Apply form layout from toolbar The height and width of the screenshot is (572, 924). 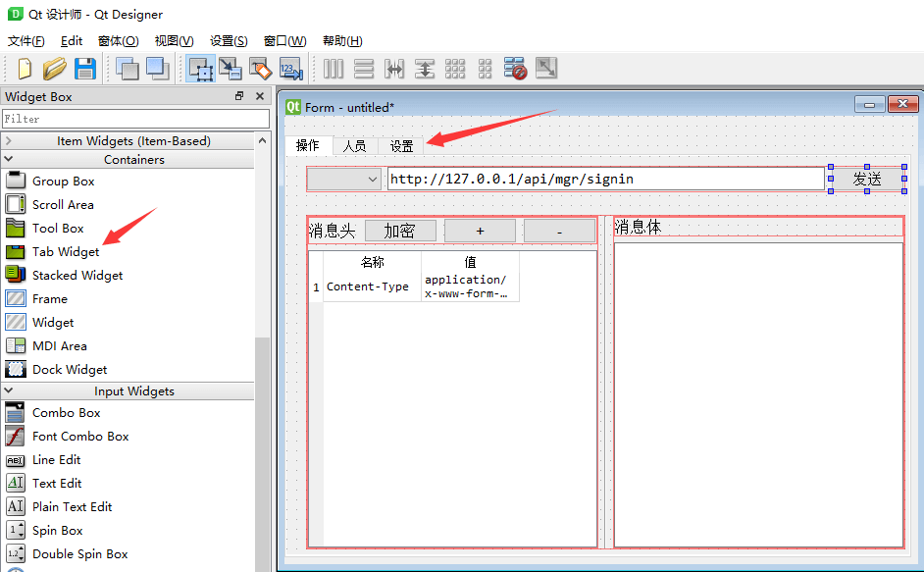485,69
